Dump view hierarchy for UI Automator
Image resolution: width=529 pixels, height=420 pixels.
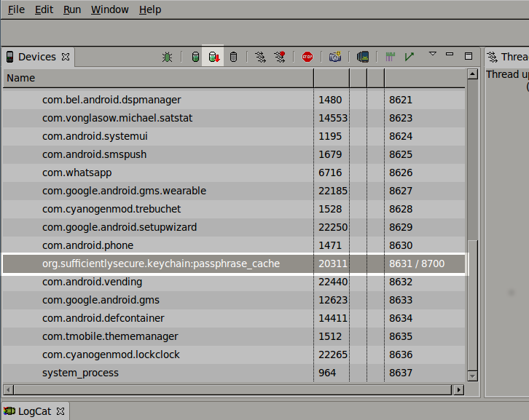363,57
